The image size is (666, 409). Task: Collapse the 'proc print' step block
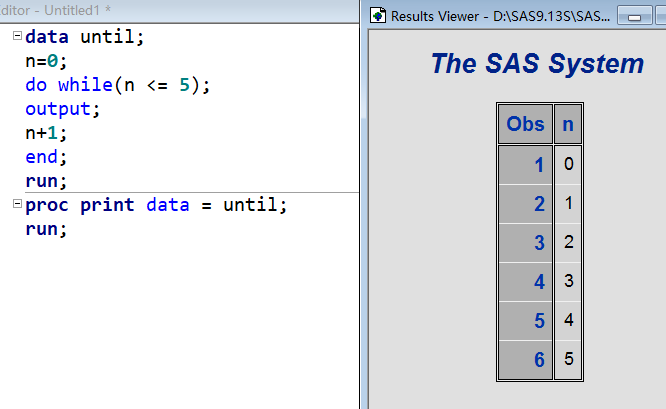(17, 204)
